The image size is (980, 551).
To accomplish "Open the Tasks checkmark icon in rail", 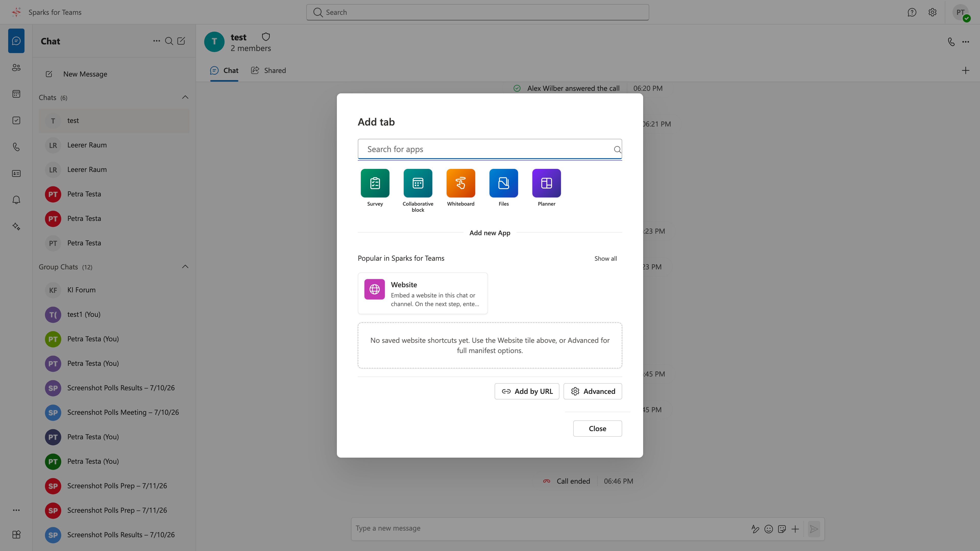I will tap(16, 121).
